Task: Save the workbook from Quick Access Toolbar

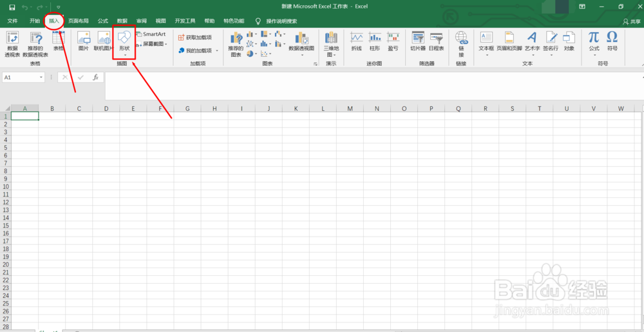Action: 12,7
